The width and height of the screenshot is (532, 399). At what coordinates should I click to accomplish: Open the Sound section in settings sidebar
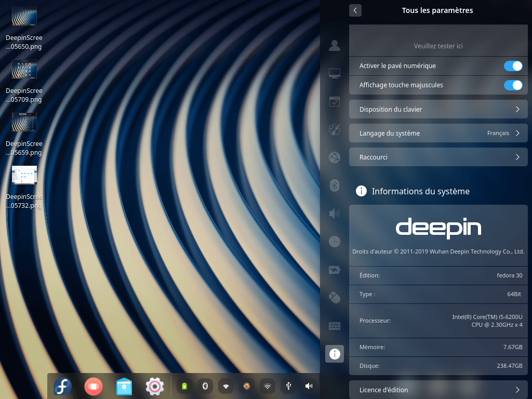coord(335,214)
